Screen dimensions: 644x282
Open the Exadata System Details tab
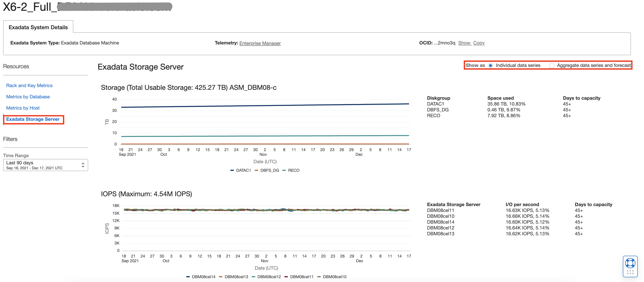coord(38,27)
